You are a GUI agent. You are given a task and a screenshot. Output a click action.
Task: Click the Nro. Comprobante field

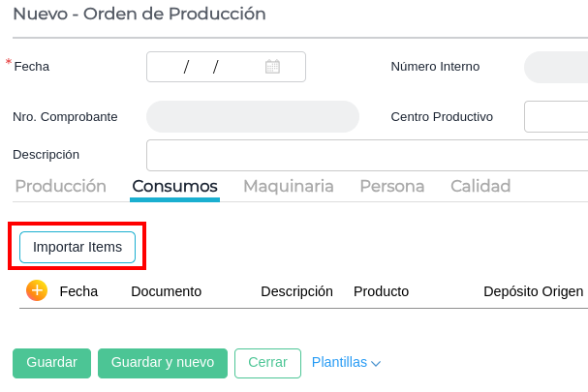[252, 116]
